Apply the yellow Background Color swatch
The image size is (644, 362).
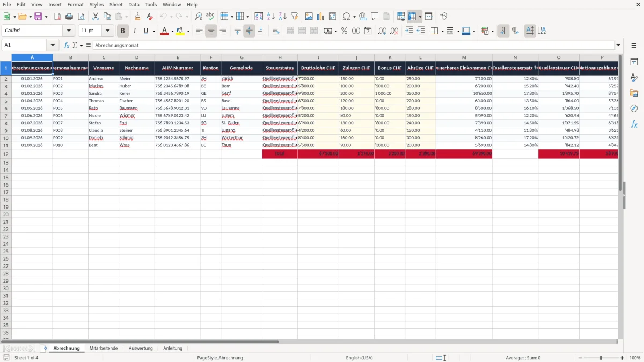tap(180, 31)
